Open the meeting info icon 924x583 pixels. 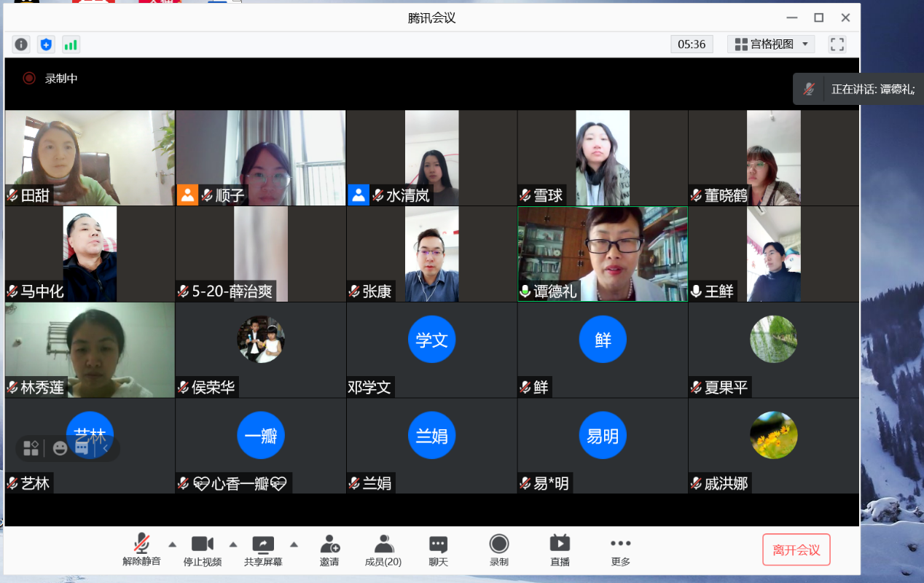21,44
